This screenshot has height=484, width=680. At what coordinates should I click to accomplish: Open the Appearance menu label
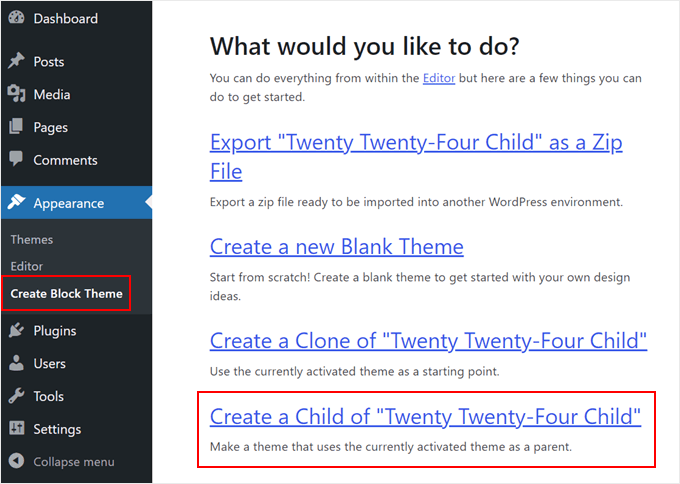(x=68, y=203)
